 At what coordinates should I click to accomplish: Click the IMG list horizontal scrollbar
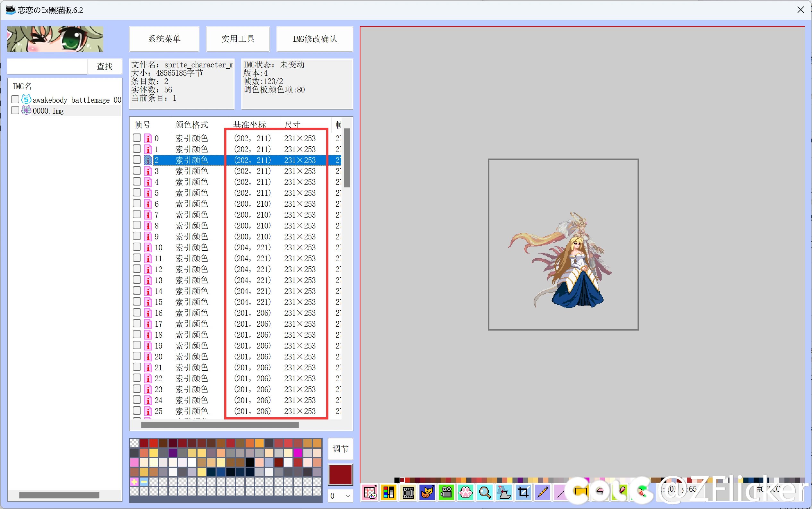coord(59,495)
